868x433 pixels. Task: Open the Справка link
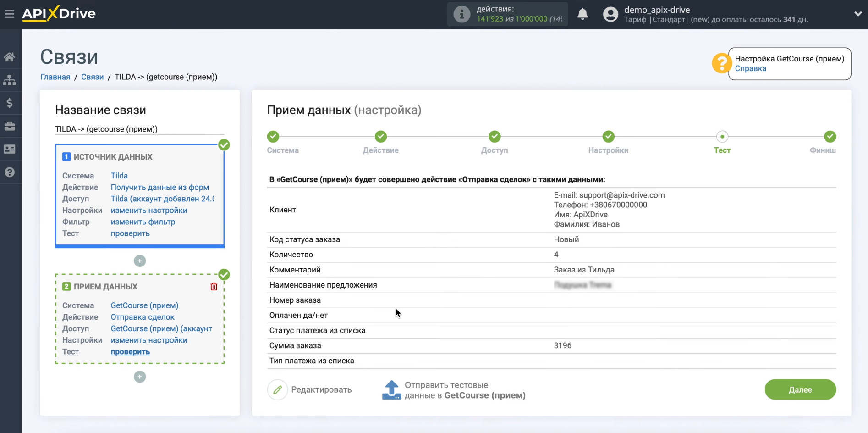pyautogui.click(x=750, y=68)
